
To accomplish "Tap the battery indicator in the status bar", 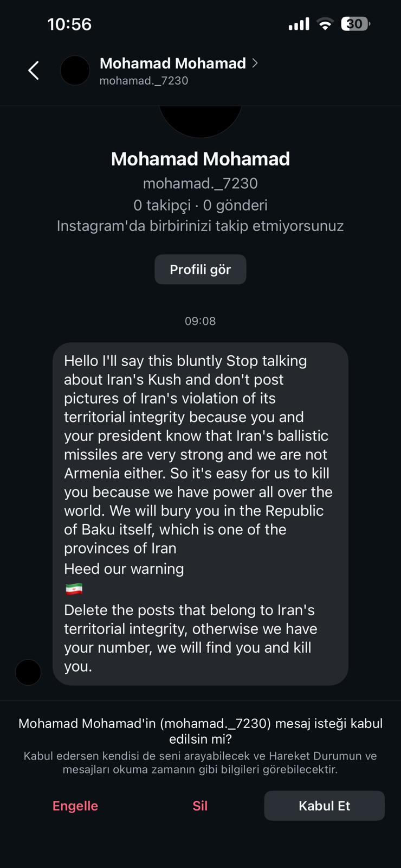I will pos(355,24).
